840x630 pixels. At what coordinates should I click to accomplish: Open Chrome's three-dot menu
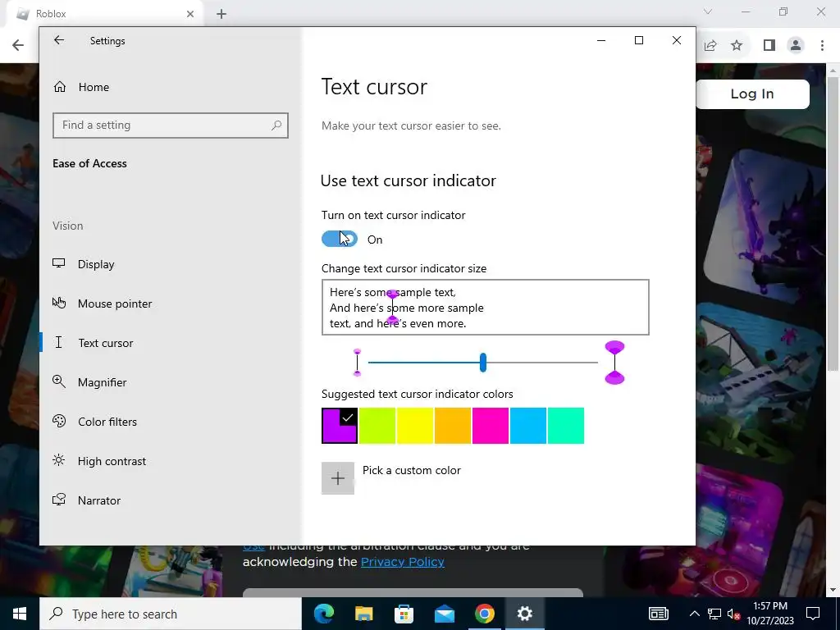click(x=822, y=46)
